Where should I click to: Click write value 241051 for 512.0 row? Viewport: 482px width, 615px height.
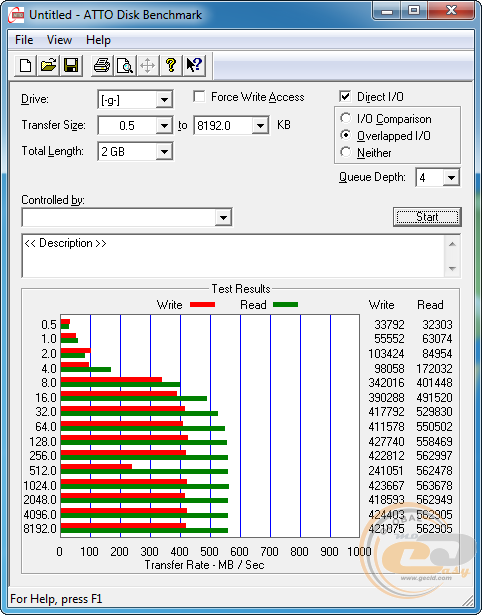click(386, 471)
